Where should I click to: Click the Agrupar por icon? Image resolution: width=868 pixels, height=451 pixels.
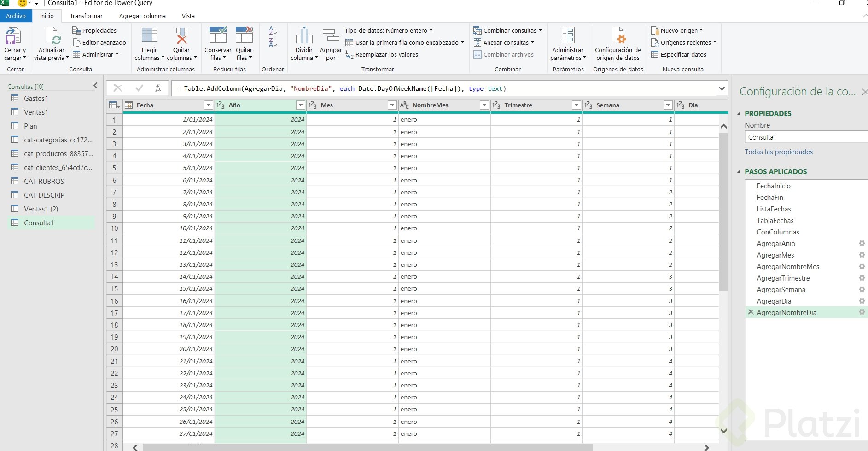331,36
